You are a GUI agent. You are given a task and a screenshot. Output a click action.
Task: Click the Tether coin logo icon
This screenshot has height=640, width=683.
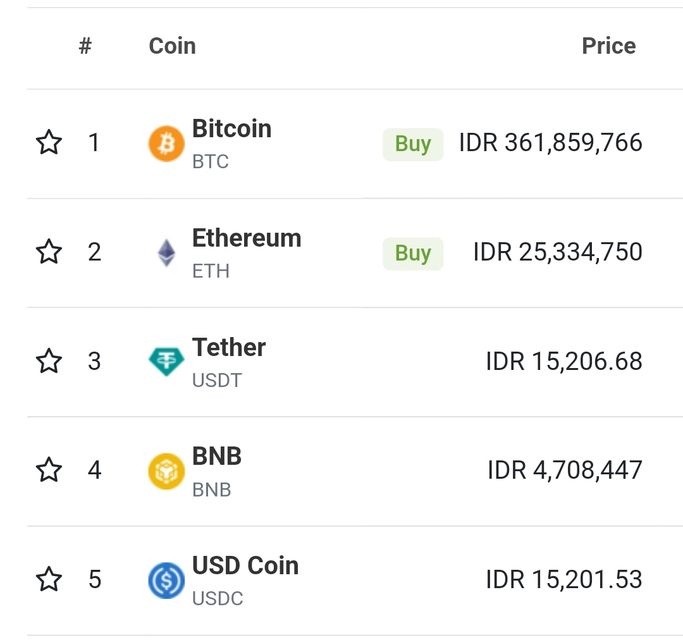(x=166, y=362)
